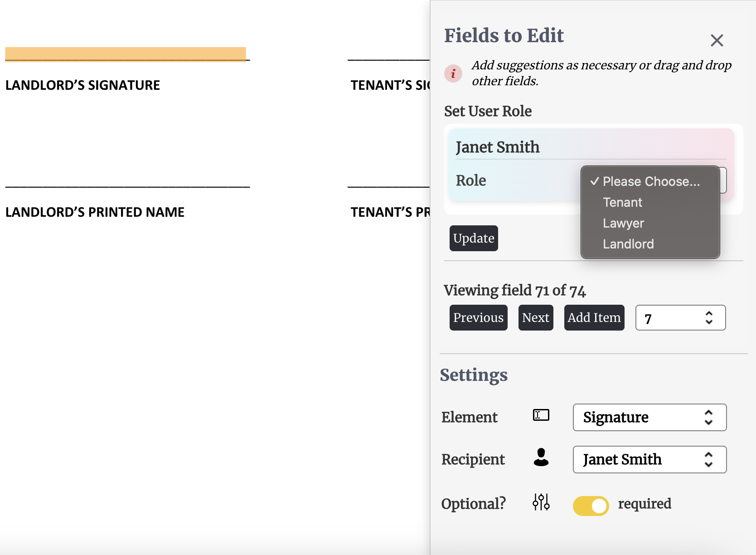
Task: Close the Fields to Edit panel
Action: [717, 40]
